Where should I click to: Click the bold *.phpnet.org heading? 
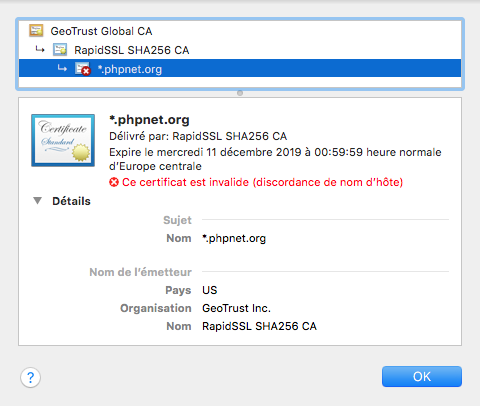click(149, 120)
